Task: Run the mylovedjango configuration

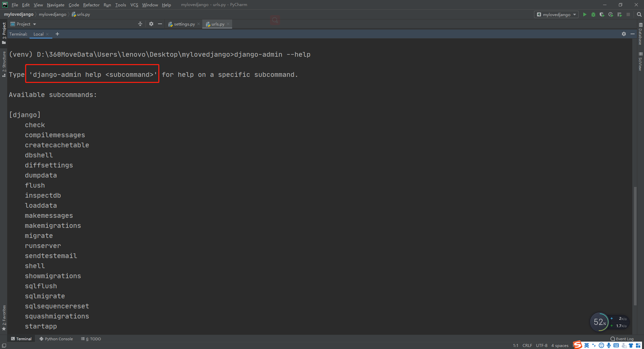Action: click(585, 14)
